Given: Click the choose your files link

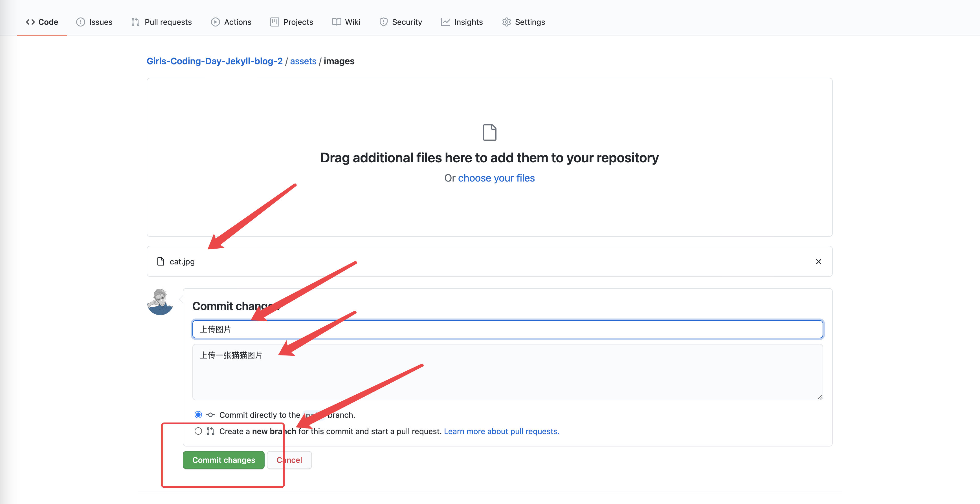Looking at the screenshot, I should (x=496, y=178).
